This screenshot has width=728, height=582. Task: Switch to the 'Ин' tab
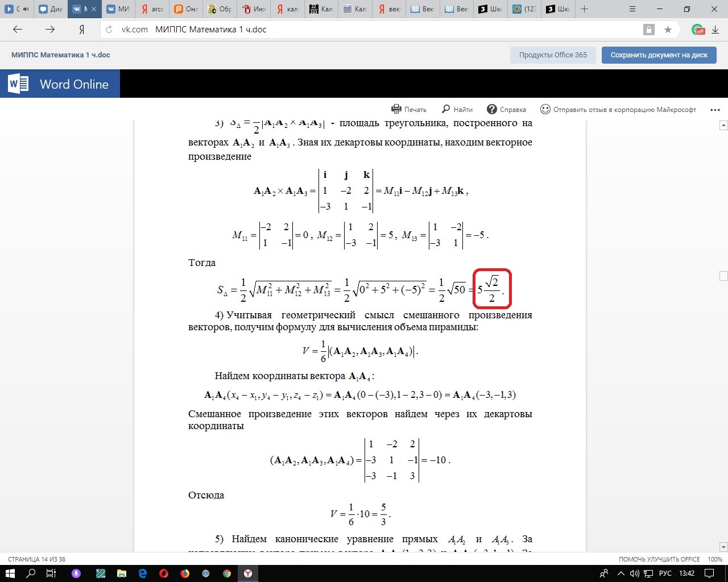(253, 9)
